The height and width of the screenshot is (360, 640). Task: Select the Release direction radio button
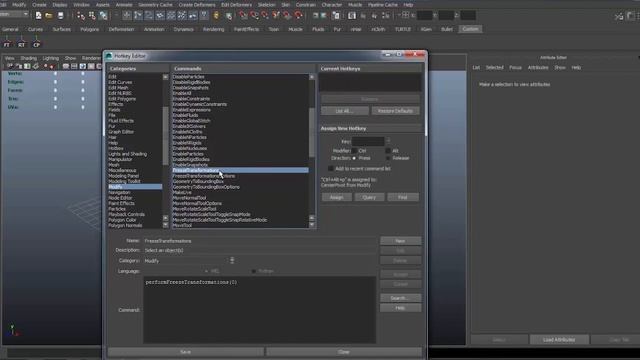point(388,158)
